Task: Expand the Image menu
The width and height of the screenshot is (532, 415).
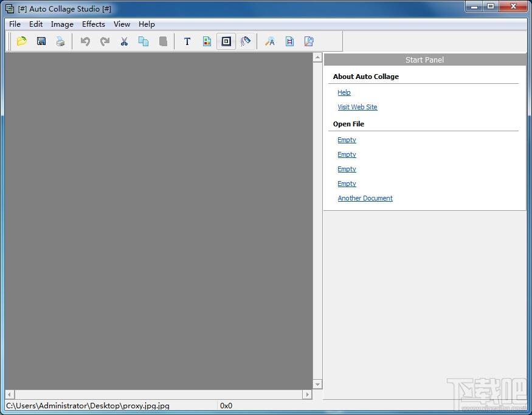Action: pos(62,24)
